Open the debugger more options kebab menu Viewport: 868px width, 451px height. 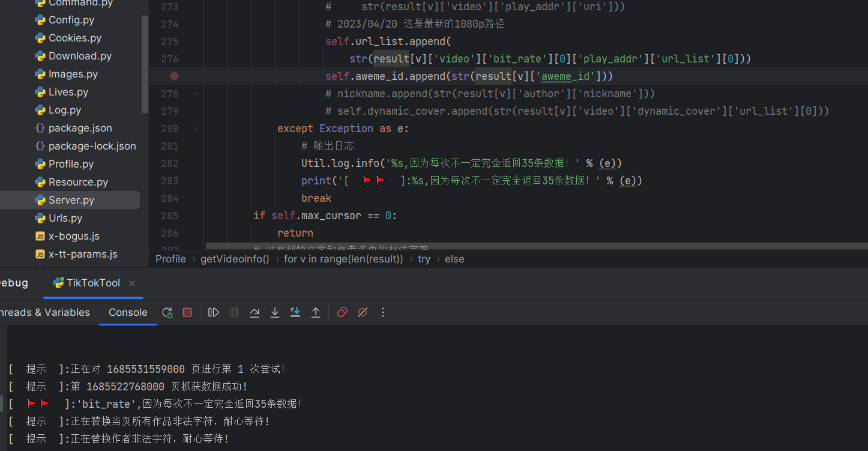[382, 312]
